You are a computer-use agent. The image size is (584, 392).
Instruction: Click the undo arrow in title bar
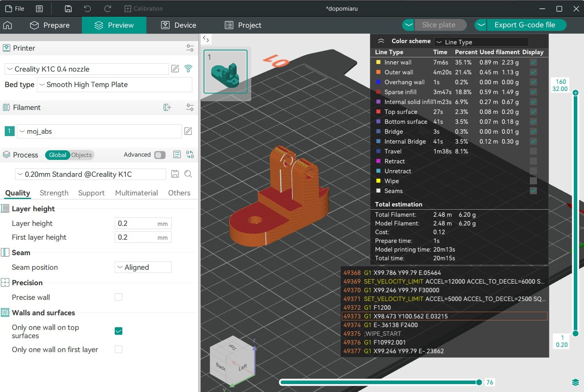pos(87,9)
